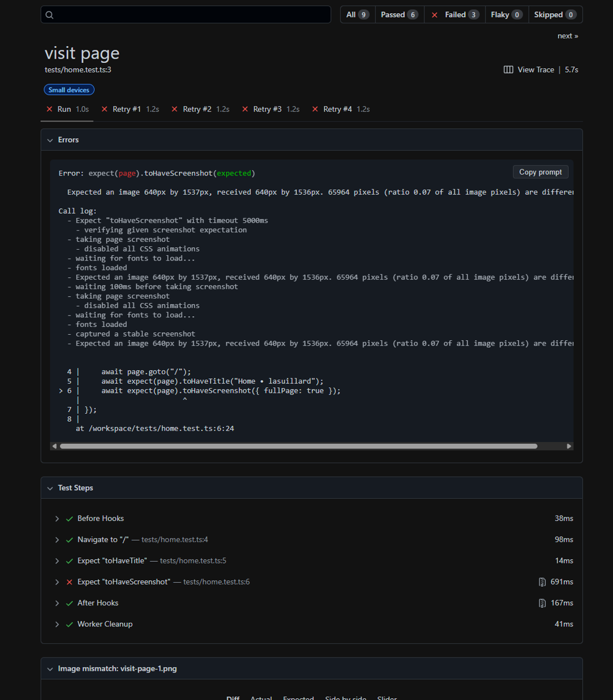Screen dimensions: 613x700
Task: Click the search magnifier icon
Action: (x=50, y=15)
